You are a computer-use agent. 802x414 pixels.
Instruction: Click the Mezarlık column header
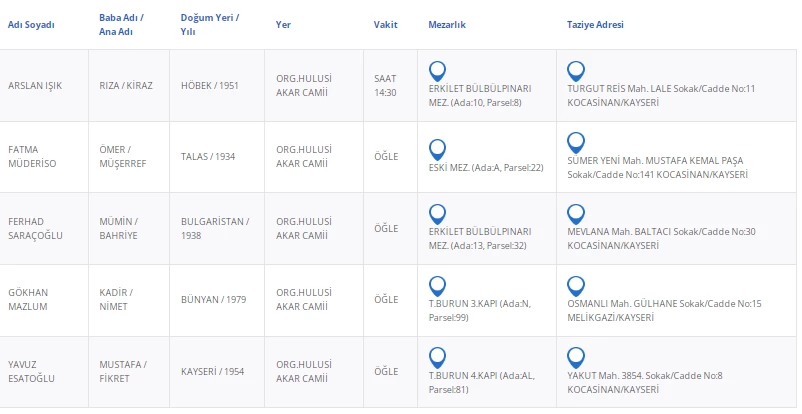[x=446, y=25]
